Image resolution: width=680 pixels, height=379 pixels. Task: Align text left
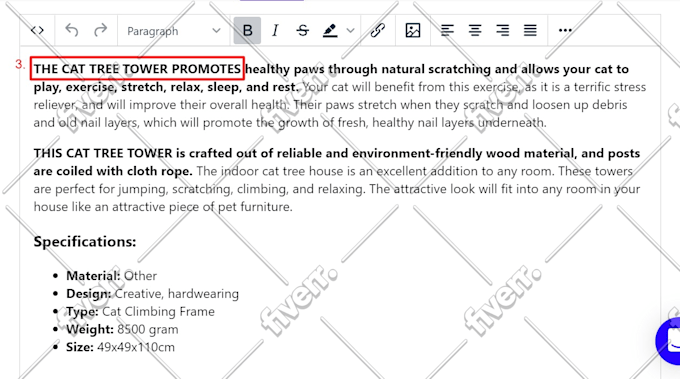pyautogui.click(x=447, y=30)
